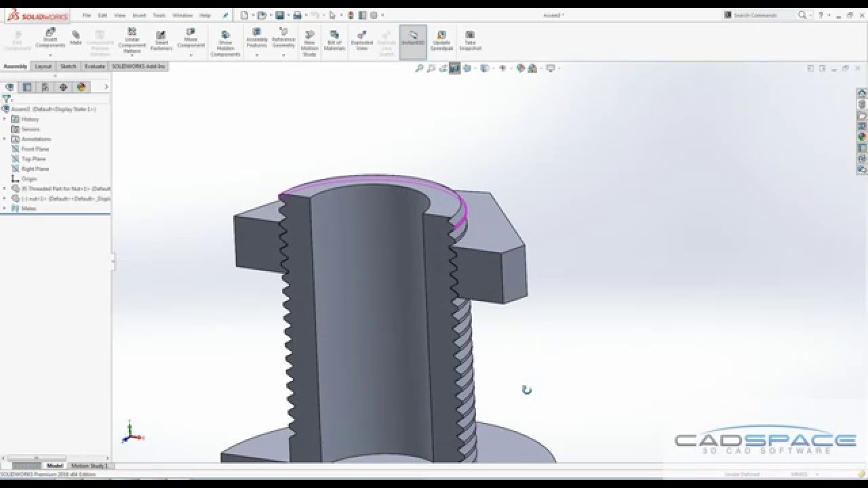Click Smart Fasteners tool
868x488 pixels.
161,41
